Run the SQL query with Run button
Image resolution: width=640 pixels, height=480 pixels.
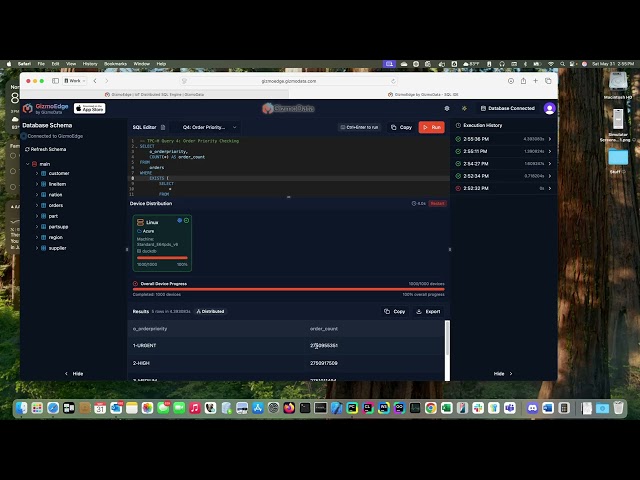click(x=431, y=127)
